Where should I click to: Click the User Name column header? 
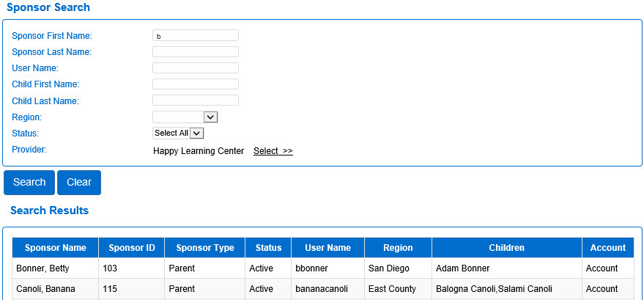click(327, 248)
